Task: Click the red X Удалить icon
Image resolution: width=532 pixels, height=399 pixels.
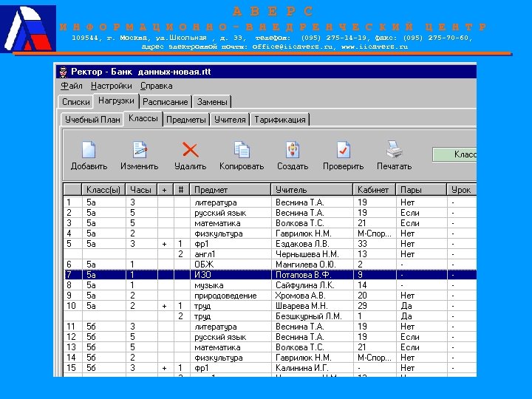Action: pyautogui.click(x=191, y=149)
